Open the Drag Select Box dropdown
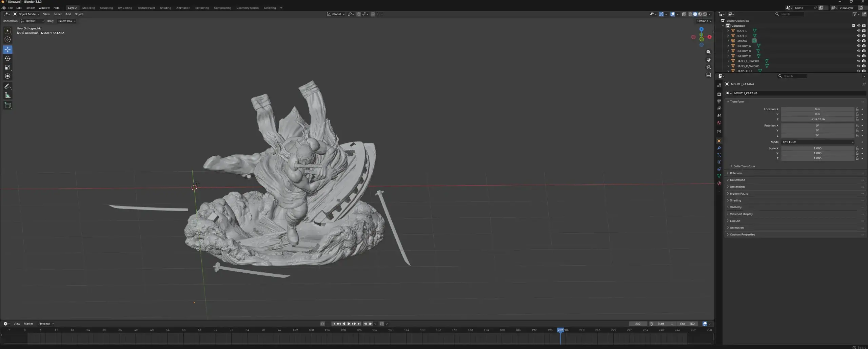Screen dimensions: 868x349 pos(66,21)
